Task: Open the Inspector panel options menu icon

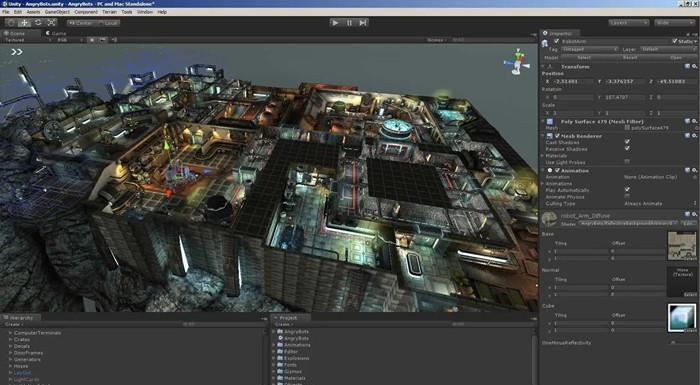Action: [x=694, y=34]
